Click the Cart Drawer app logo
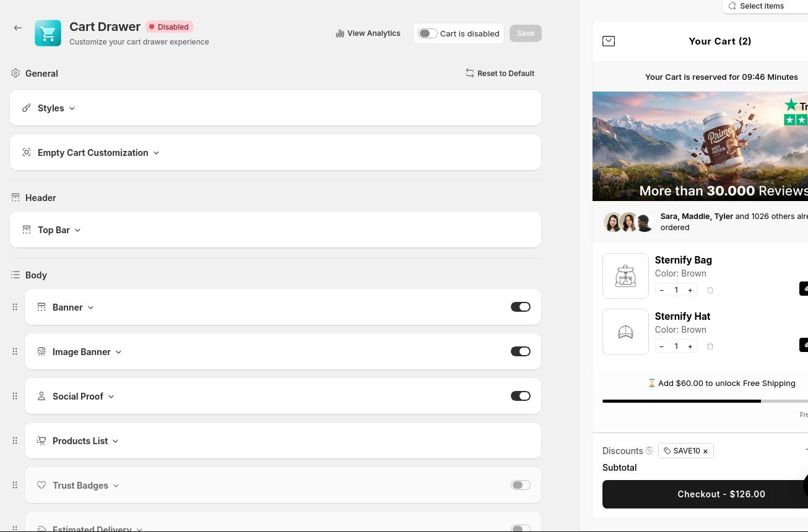The height and width of the screenshot is (532, 808). tap(48, 33)
